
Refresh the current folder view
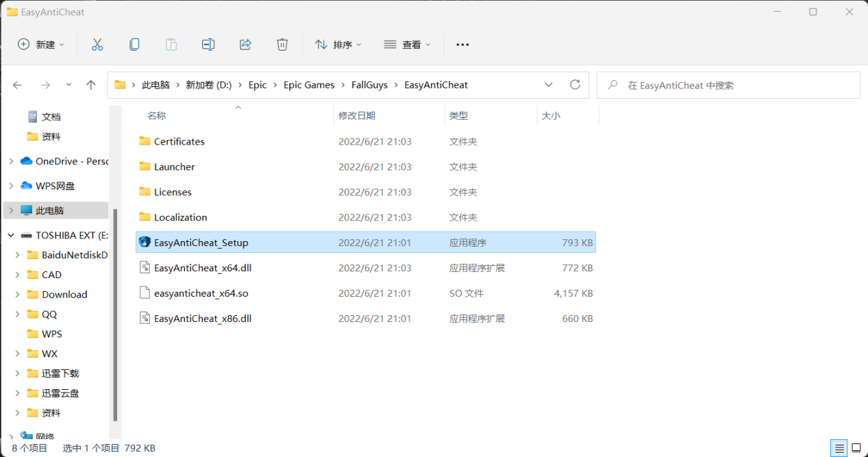[575, 85]
